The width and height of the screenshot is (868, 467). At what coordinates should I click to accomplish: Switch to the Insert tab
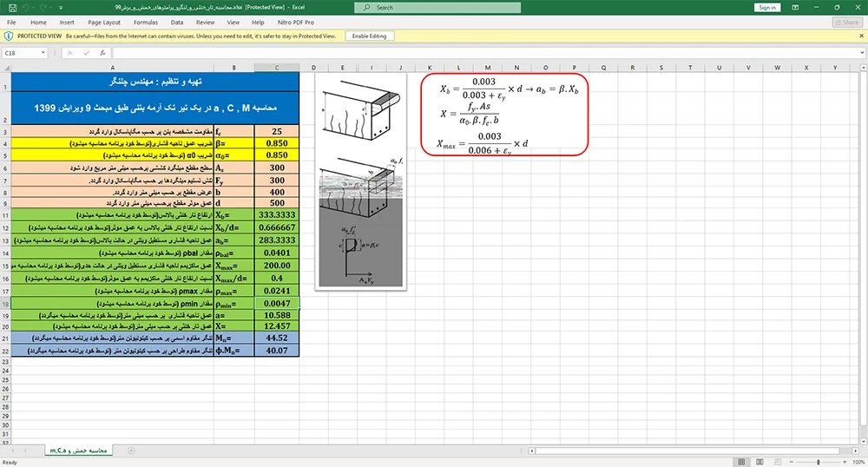(x=67, y=22)
